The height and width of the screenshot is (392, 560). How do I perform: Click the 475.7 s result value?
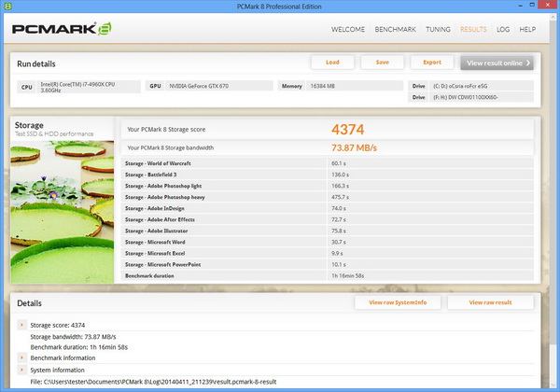pyautogui.click(x=340, y=197)
